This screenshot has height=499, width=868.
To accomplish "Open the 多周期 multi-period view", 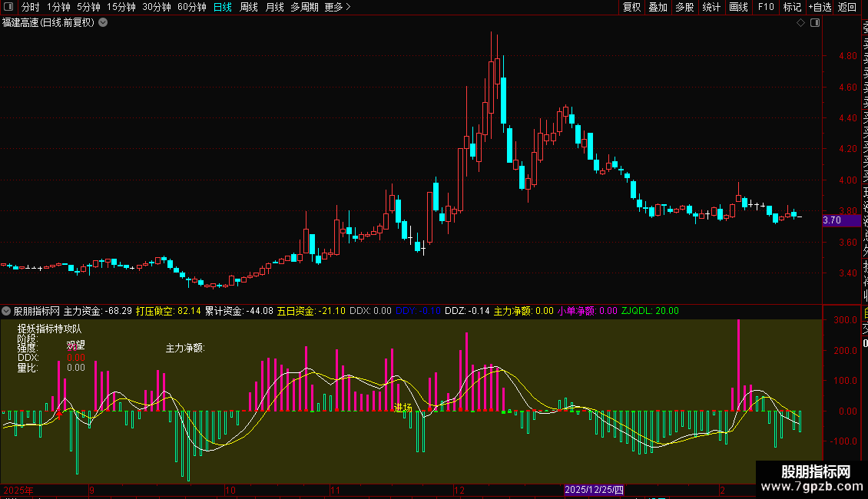I will pyautogui.click(x=304, y=7).
